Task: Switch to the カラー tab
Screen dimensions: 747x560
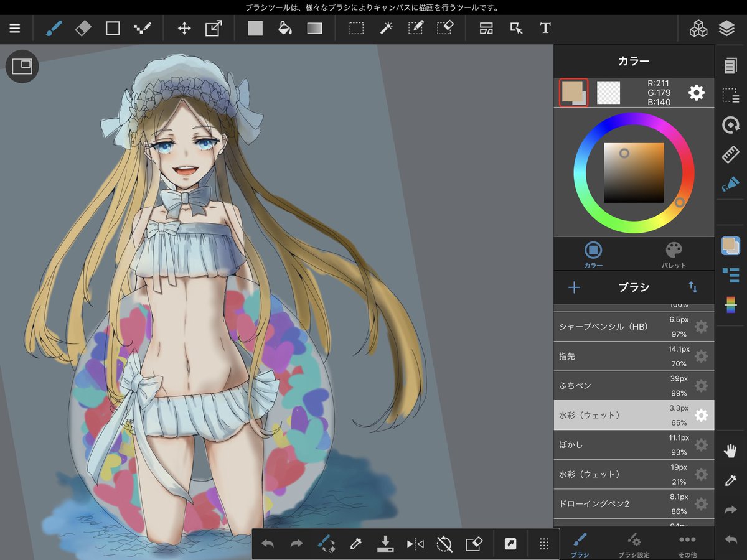Action: [x=593, y=254]
